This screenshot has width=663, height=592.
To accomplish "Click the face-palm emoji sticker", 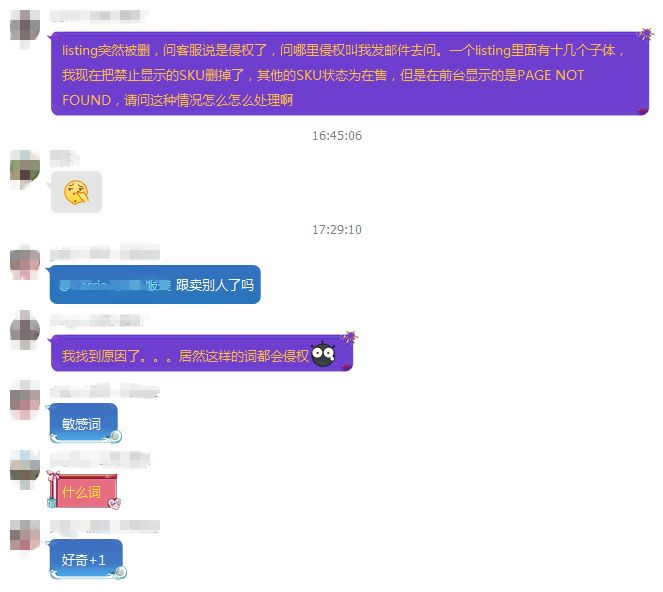I will [x=76, y=192].
